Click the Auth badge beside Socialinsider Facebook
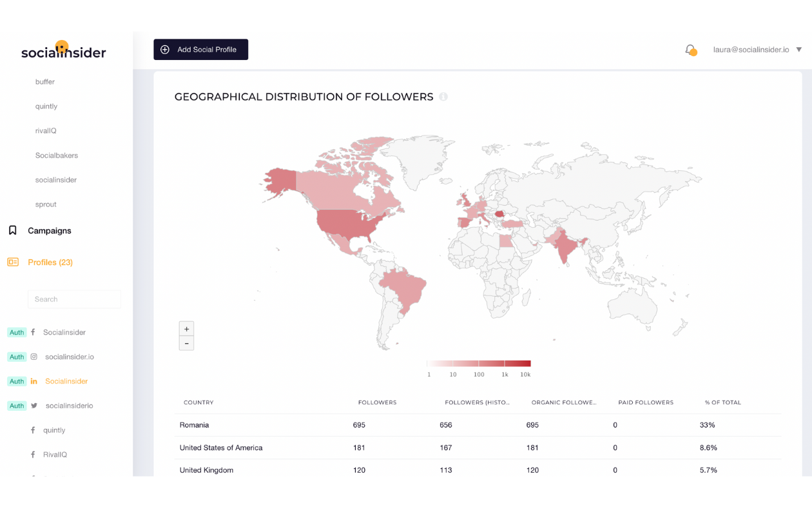 (x=17, y=332)
